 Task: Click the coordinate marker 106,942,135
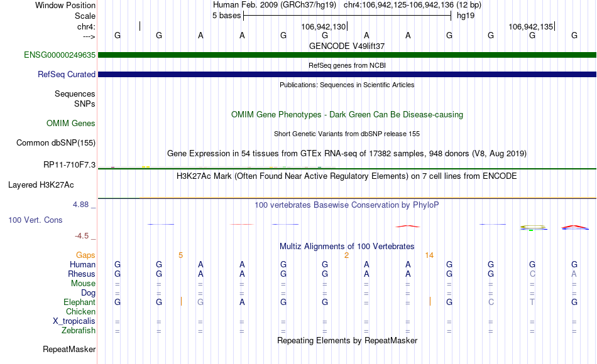coord(531,26)
